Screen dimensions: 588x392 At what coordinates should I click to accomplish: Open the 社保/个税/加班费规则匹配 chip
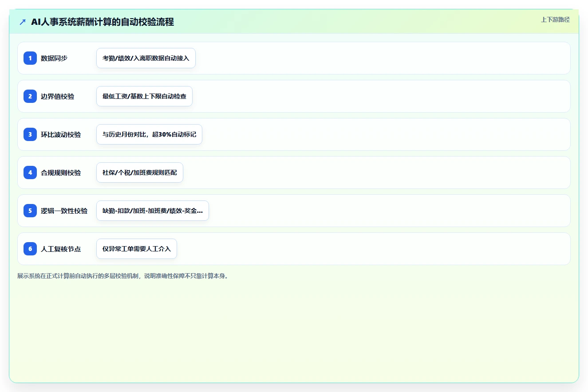pyautogui.click(x=139, y=172)
